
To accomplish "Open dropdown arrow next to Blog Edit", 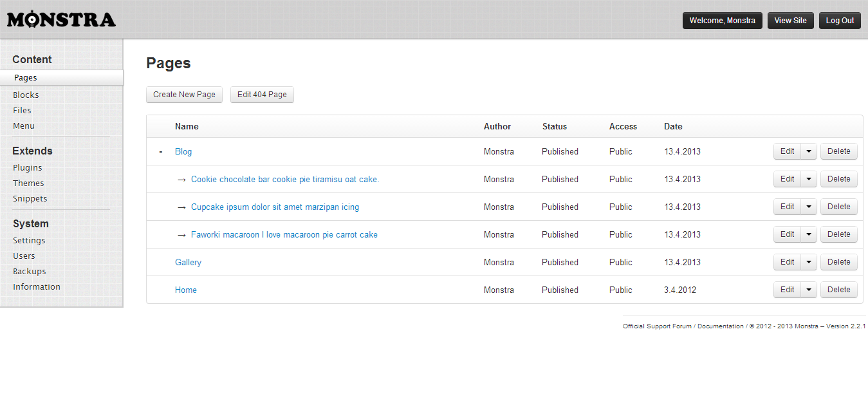I will (809, 152).
